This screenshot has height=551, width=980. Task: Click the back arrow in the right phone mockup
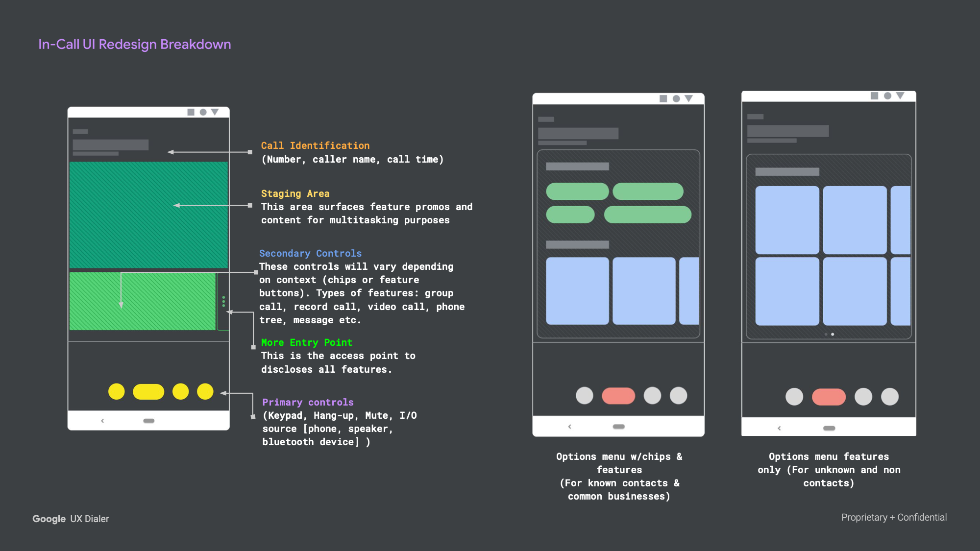(x=779, y=428)
